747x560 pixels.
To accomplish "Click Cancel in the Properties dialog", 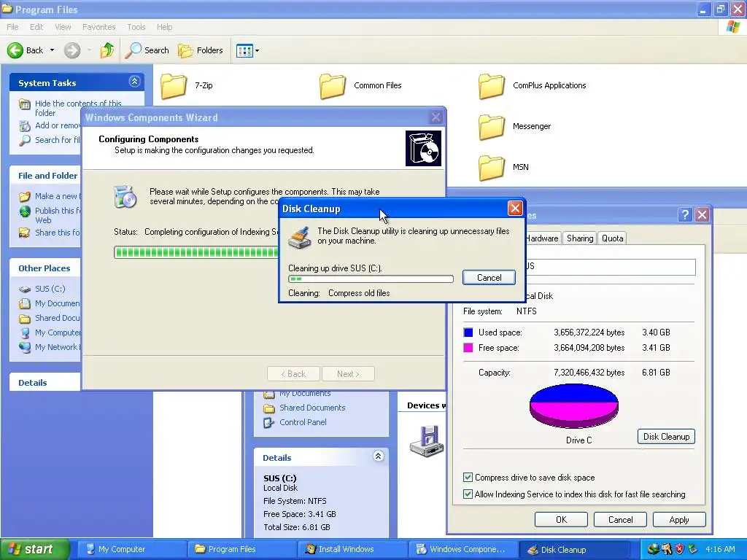I will [x=620, y=519].
